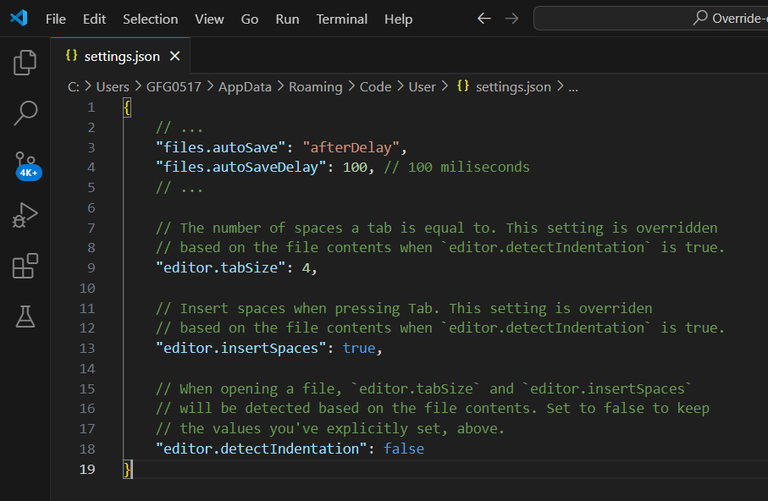Screen dimensions: 768x501
Task: Open the Explorer view in activity bar
Action: click(25, 64)
